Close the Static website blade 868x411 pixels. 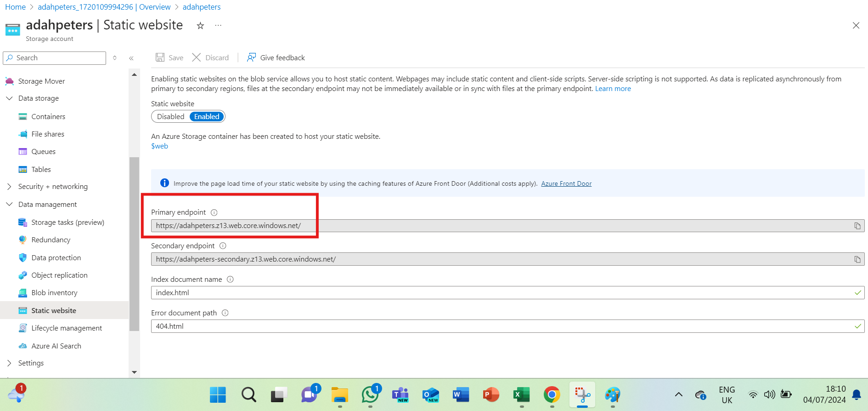click(856, 26)
